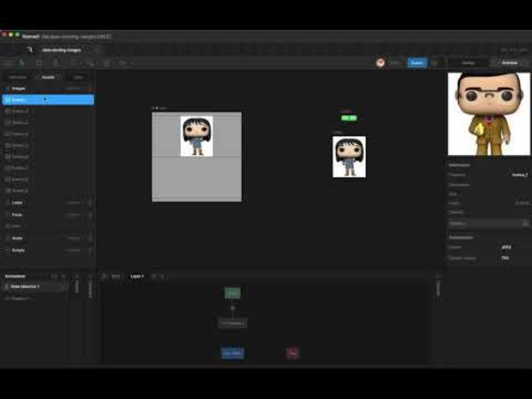
Task: Open the Hierarchy tab in left panel
Action: (x=18, y=77)
